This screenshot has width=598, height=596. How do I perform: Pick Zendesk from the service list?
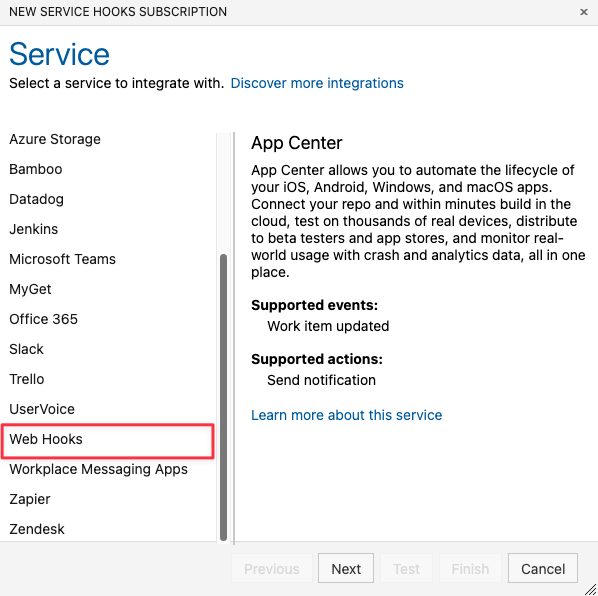coord(108,529)
